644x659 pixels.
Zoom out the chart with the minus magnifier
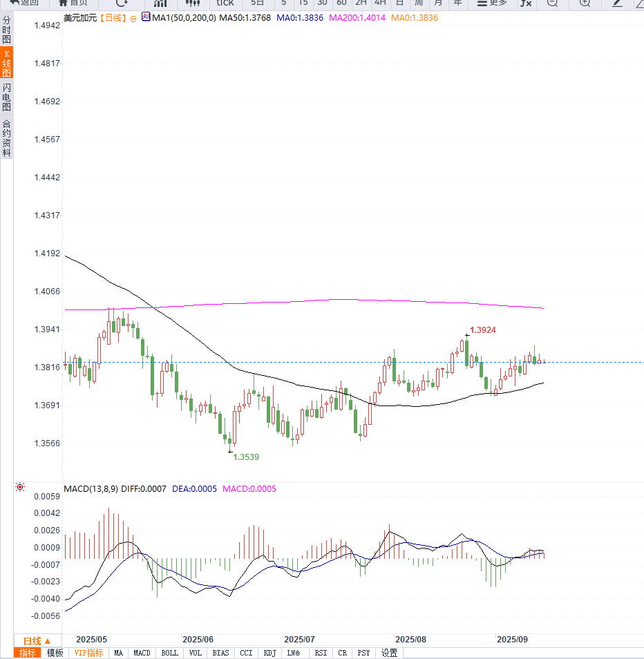[552, 3]
